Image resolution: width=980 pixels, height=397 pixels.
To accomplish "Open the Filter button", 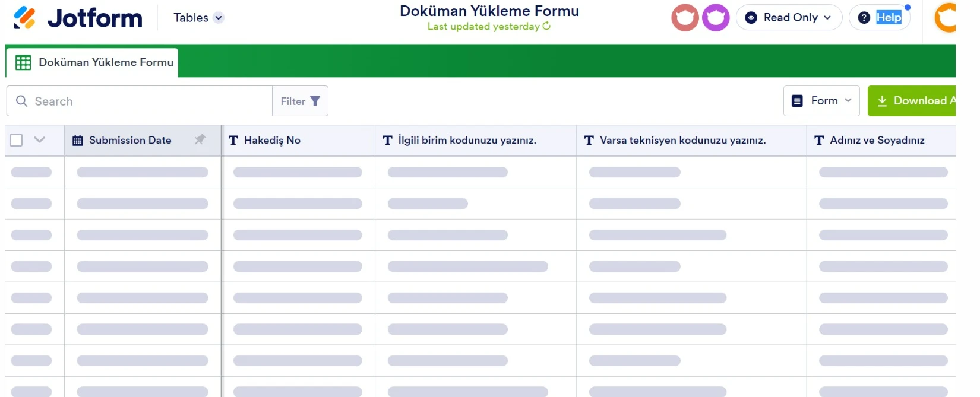I will click(x=300, y=101).
